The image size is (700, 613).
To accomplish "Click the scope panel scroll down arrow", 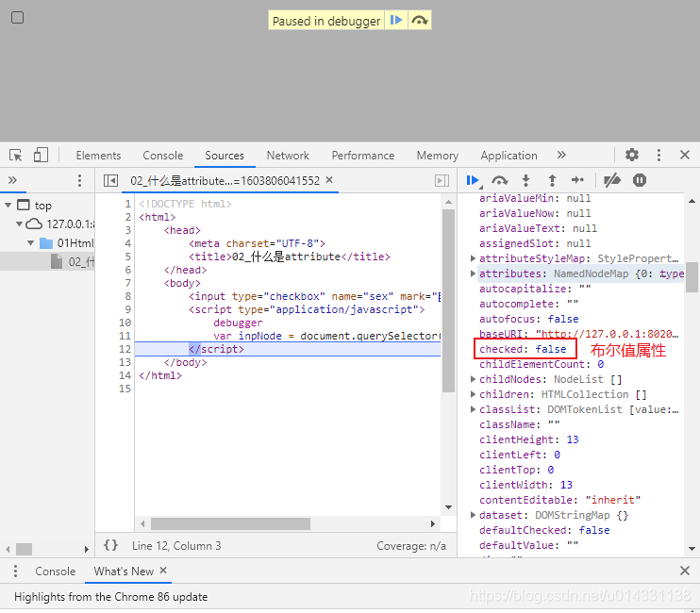I will [x=692, y=549].
